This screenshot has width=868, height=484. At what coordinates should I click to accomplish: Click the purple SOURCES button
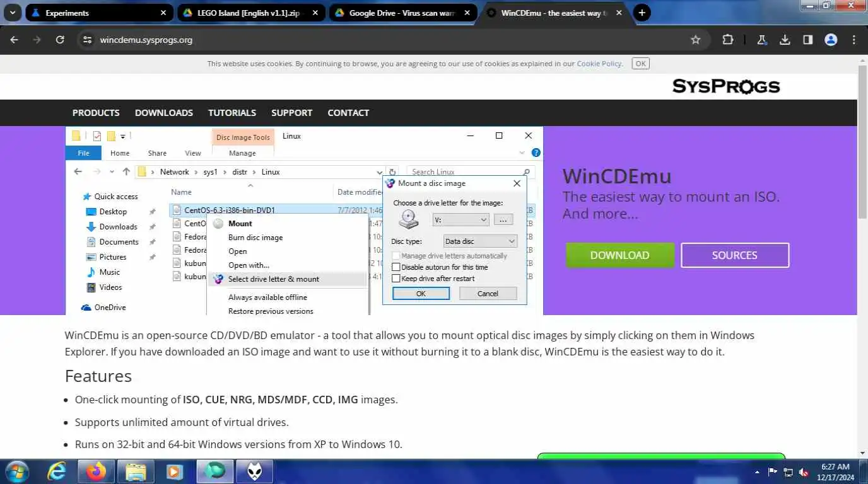735,255
